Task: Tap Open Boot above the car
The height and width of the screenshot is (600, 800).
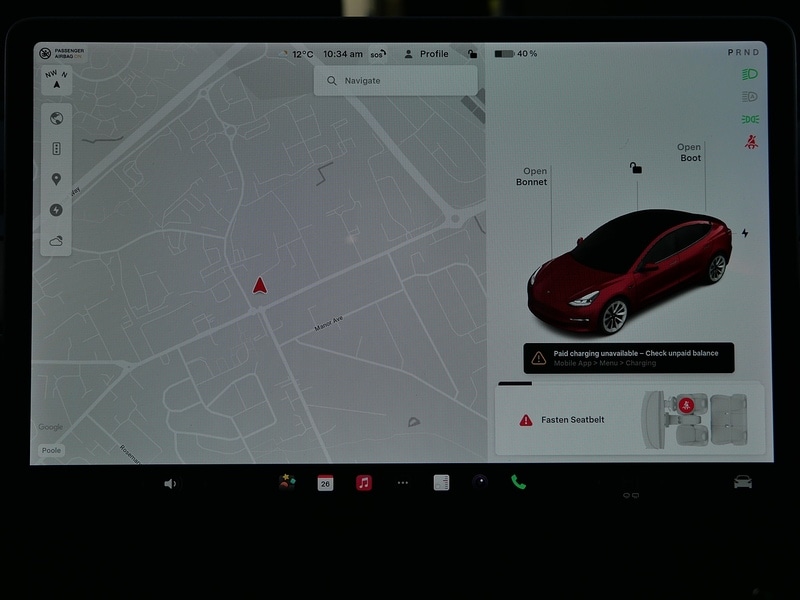Action: point(688,153)
